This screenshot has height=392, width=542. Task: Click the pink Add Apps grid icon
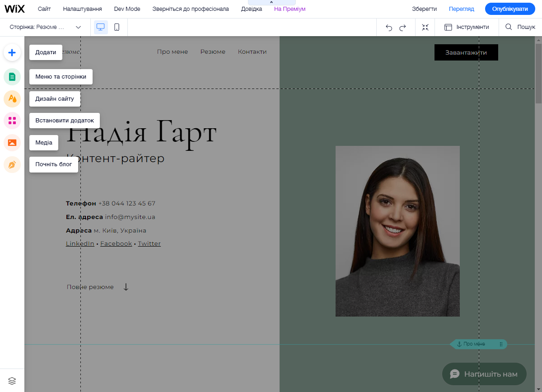coord(12,121)
